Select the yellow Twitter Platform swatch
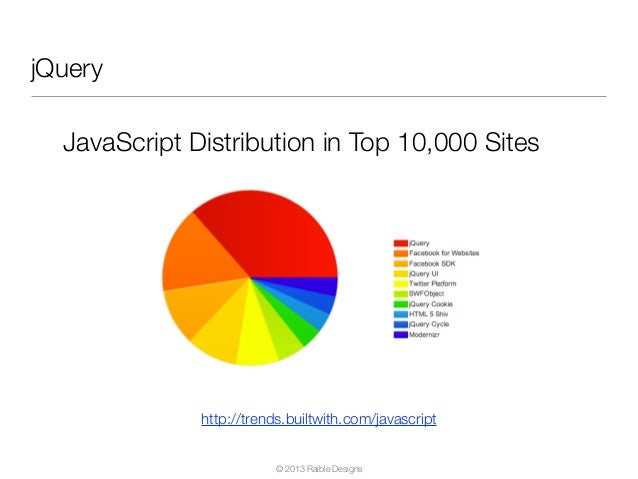 [x=400, y=284]
